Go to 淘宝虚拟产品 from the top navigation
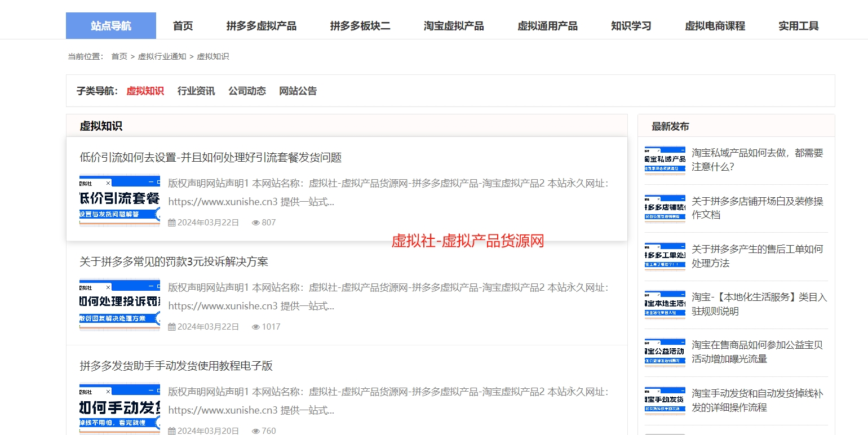The image size is (868, 435). coord(454,25)
